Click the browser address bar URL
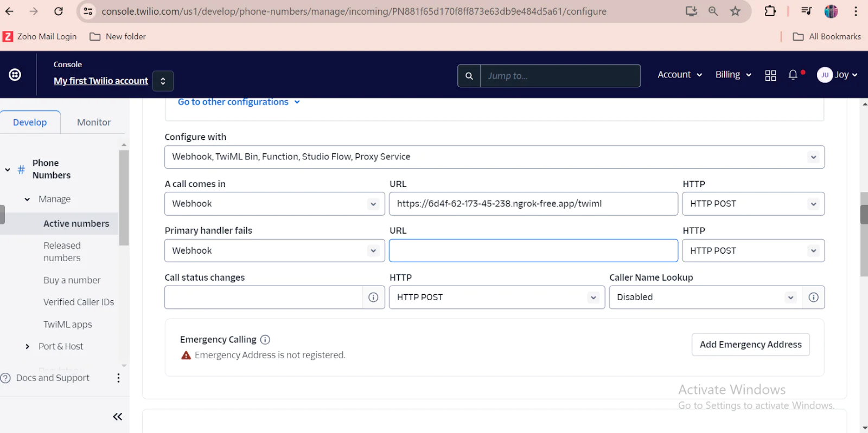Viewport: 868px width, 433px height. [x=354, y=11]
